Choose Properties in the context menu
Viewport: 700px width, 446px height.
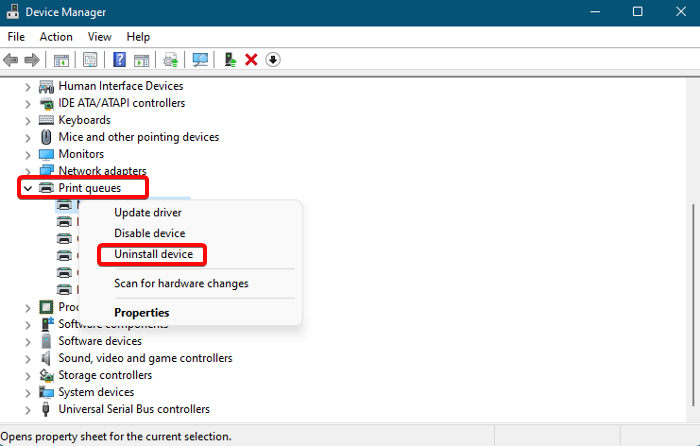click(141, 312)
